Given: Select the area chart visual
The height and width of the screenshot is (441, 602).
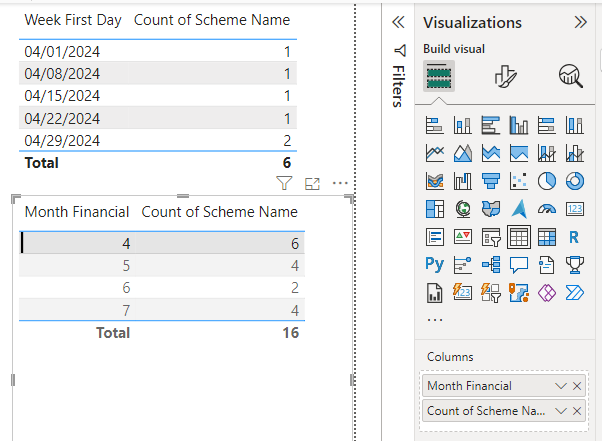Looking at the screenshot, I should (x=463, y=153).
